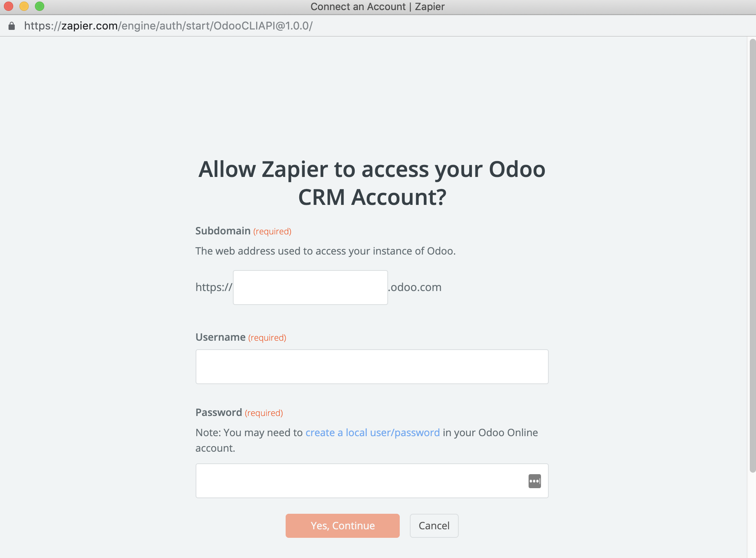Open the "create a local user/password" link
Image resolution: width=756 pixels, height=558 pixels.
[373, 433]
